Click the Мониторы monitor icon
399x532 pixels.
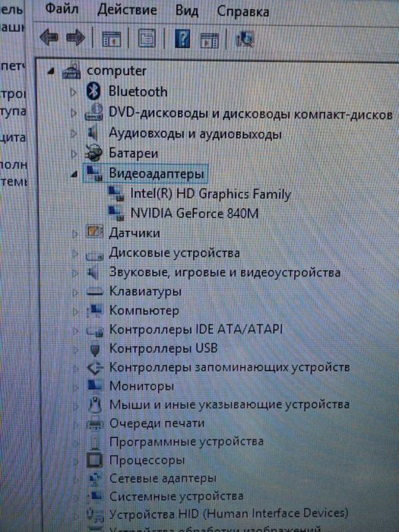pos(95,385)
